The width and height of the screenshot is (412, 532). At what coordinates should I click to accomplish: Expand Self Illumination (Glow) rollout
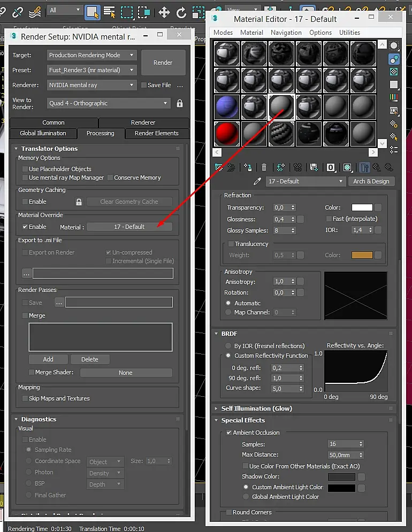[216, 408]
